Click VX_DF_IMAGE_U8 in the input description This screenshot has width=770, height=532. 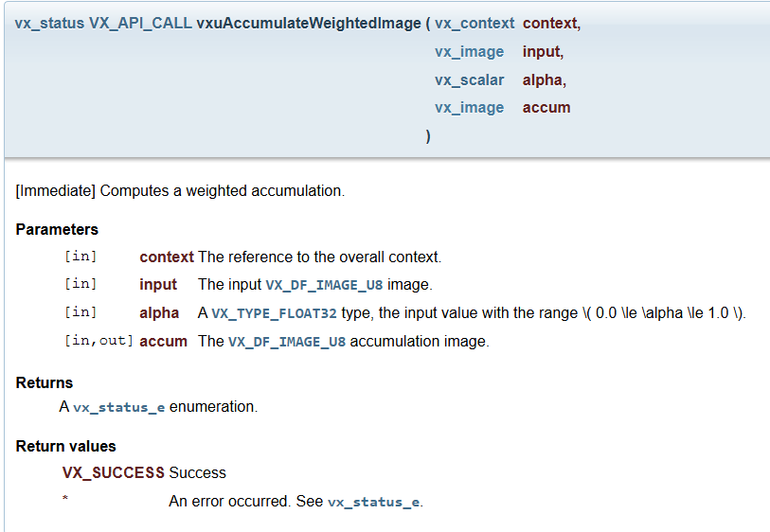tap(325, 285)
